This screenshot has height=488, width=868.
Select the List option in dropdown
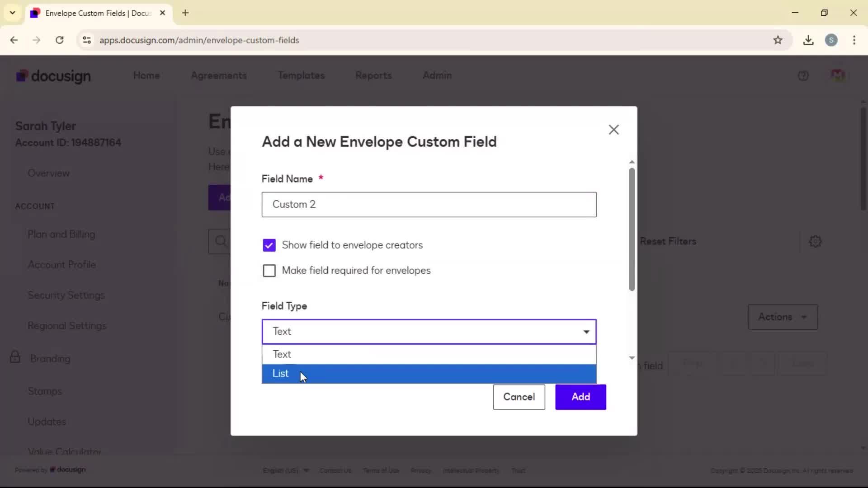(429, 374)
